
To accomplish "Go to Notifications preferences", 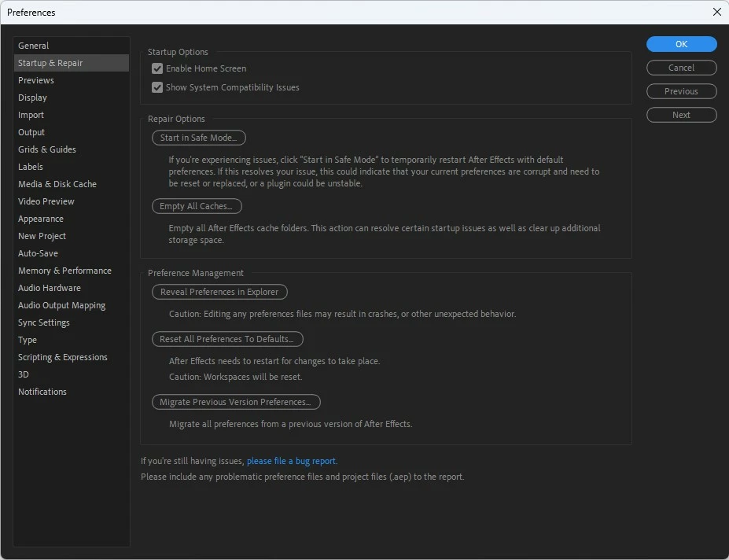I will pos(71,392).
